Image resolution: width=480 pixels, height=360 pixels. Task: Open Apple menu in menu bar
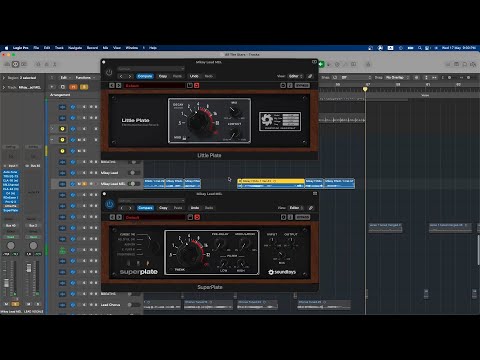pyautogui.click(x=6, y=48)
